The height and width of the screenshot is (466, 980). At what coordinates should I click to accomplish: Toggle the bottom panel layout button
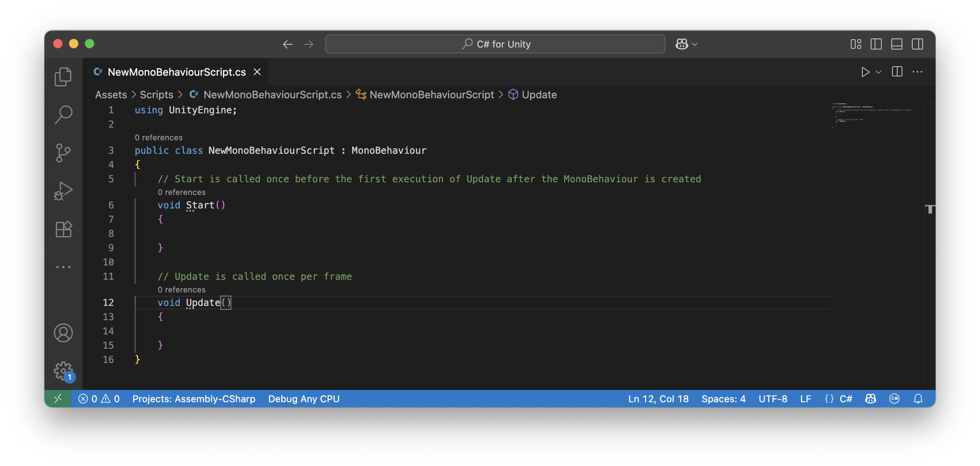click(896, 44)
